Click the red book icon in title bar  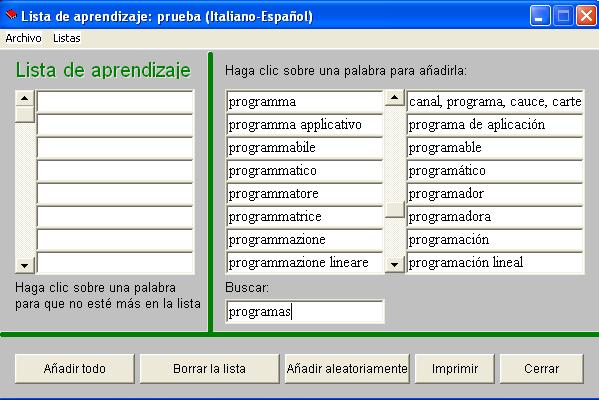[11, 15]
